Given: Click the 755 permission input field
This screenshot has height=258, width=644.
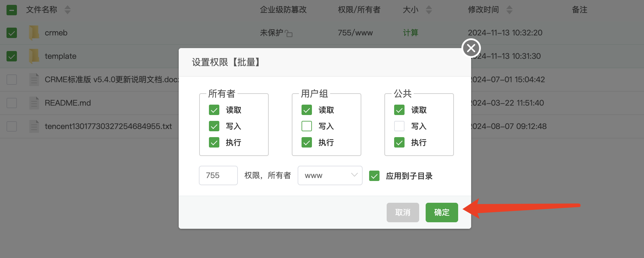Looking at the screenshot, I should click(x=218, y=175).
